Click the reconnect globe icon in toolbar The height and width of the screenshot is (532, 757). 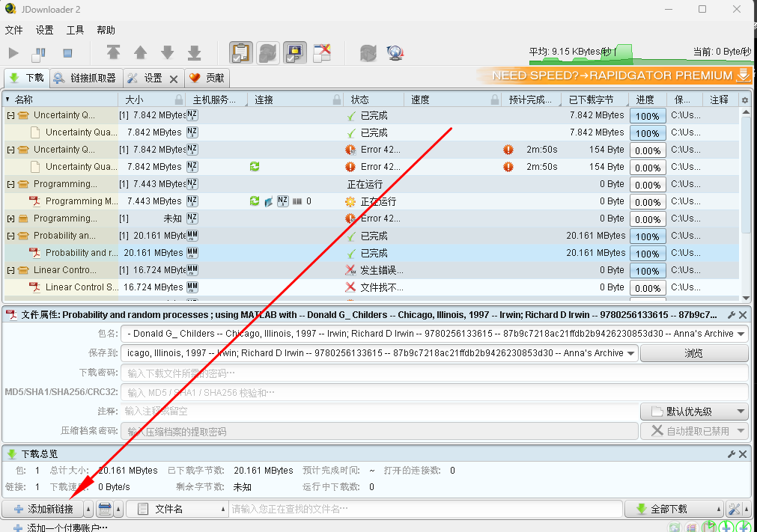[x=395, y=53]
